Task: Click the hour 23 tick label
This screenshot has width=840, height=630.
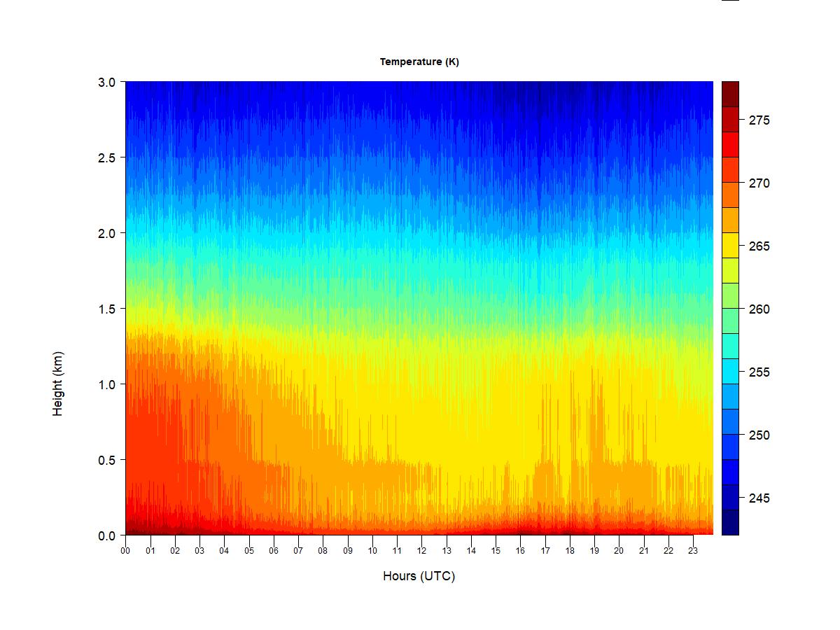Action: tap(693, 550)
